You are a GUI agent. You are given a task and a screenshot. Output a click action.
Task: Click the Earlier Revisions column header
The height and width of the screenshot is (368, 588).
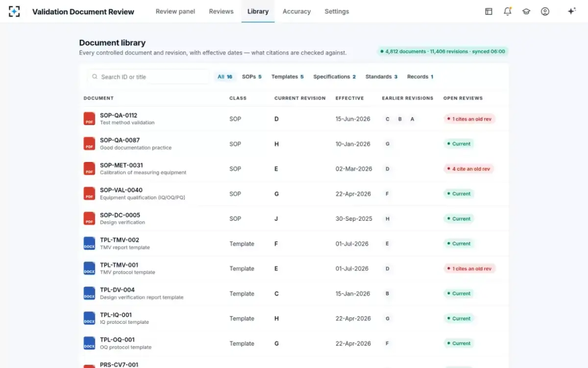[x=408, y=98]
